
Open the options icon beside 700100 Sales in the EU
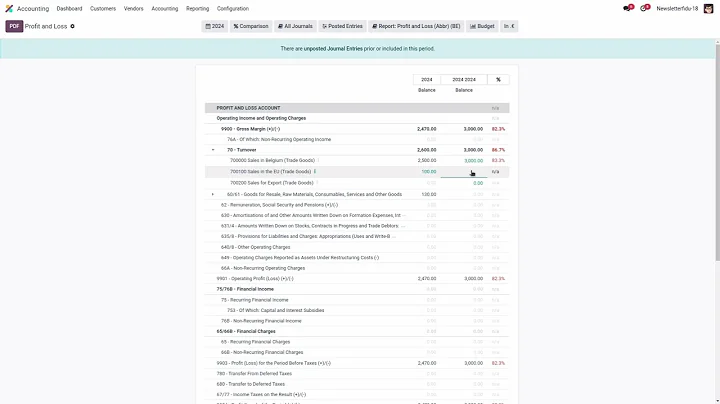pos(315,171)
